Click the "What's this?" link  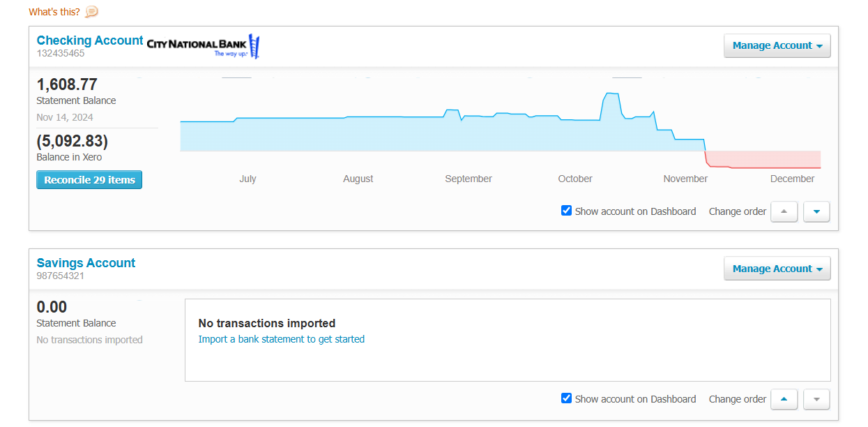pos(53,11)
